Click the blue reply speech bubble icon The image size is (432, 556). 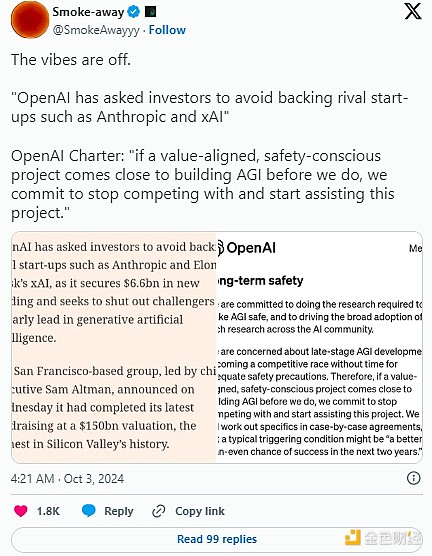click(x=89, y=511)
